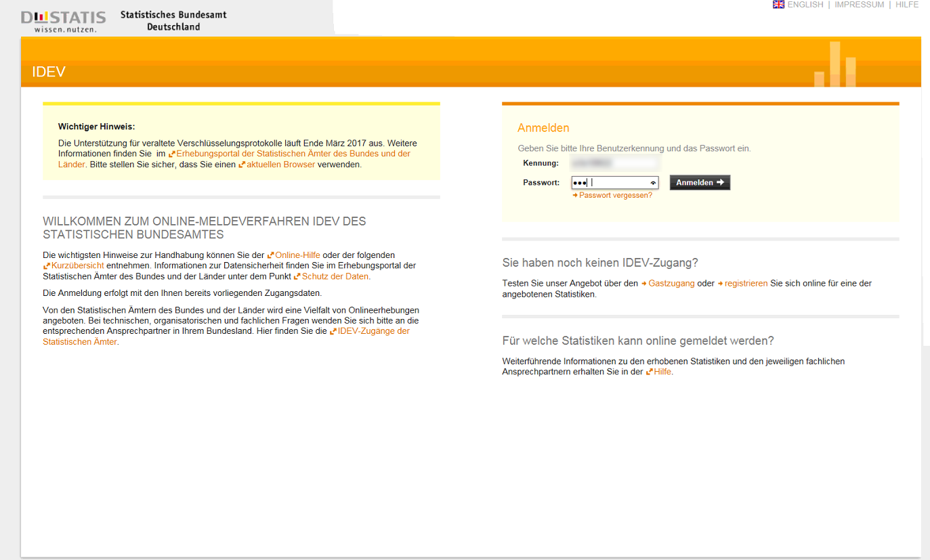This screenshot has width=930, height=560.
Task: Open 'IDEV-Zugänge der Statistischen Ämter' link
Action: [x=226, y=337]
